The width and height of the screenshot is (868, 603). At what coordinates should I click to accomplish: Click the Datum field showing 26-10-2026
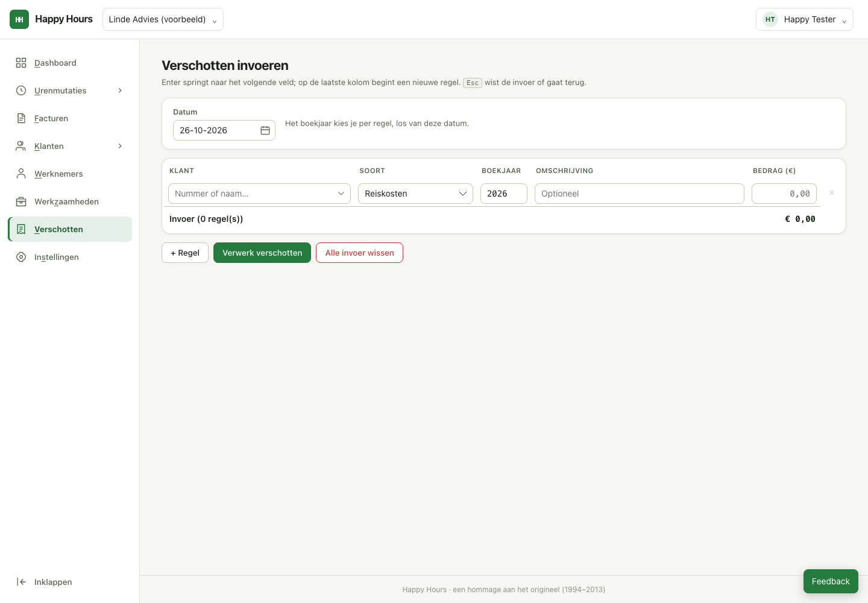(x=224, y=130)
